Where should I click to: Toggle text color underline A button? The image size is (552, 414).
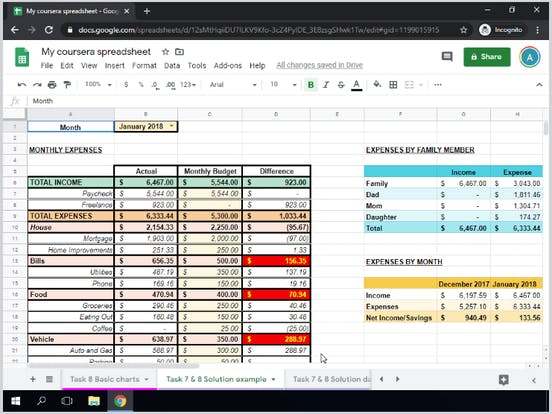356,85
